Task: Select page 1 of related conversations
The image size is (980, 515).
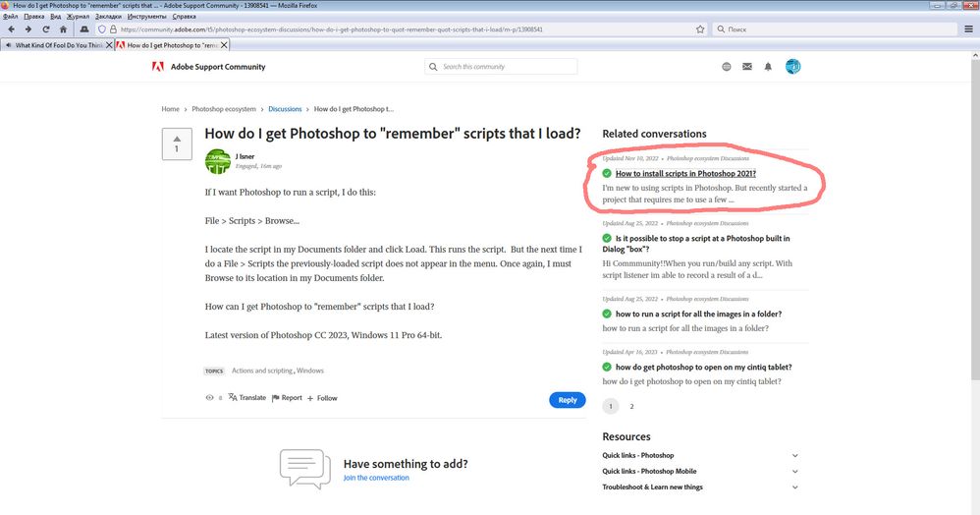Action: coord(611,406)
